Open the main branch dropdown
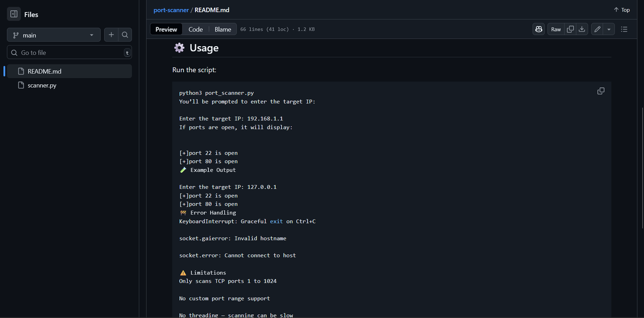Screen dimensions: 644x318 click(x=54, y=35)
